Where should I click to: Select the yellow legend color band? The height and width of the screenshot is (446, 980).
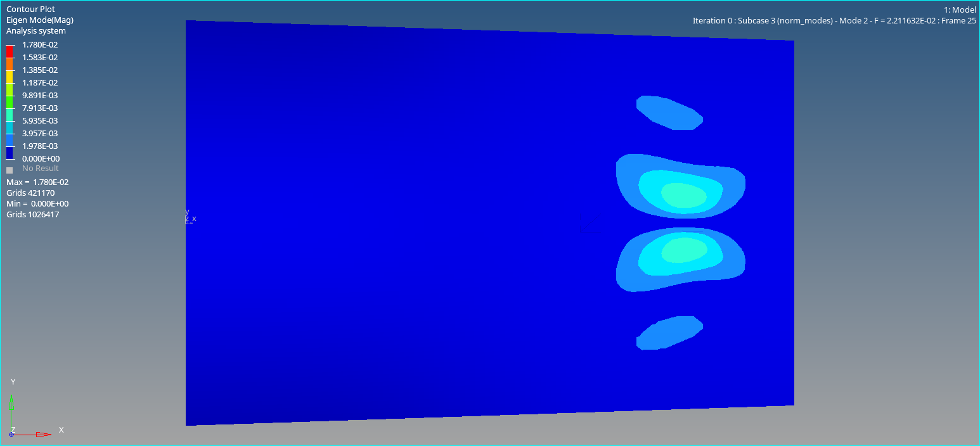pos(10,76)
